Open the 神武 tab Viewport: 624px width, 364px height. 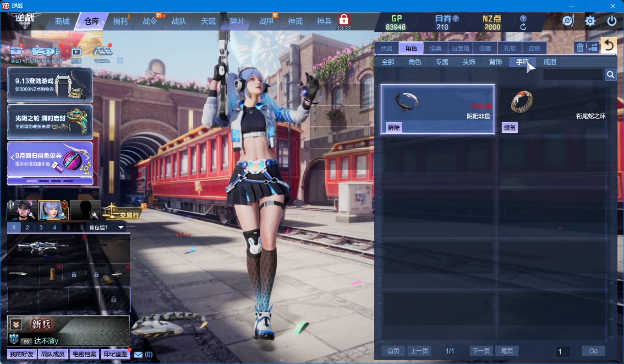click(x=296, y=21)
